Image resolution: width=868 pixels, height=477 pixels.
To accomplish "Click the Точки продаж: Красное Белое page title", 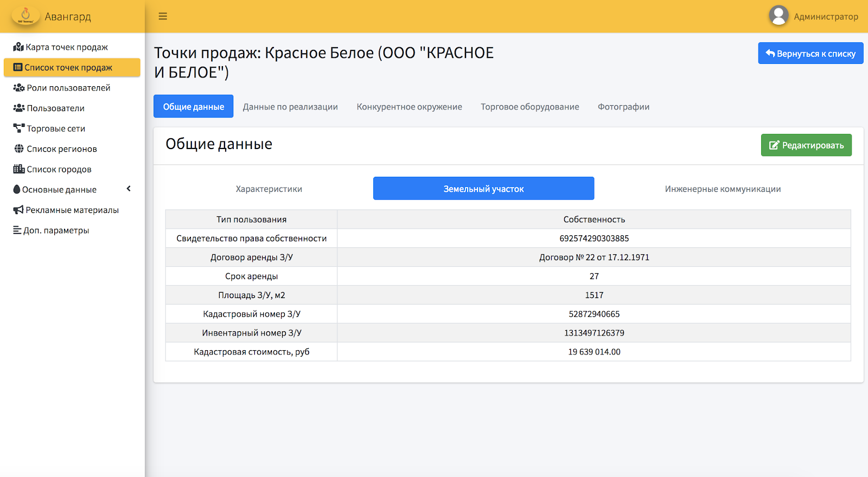I will (324, 62).
